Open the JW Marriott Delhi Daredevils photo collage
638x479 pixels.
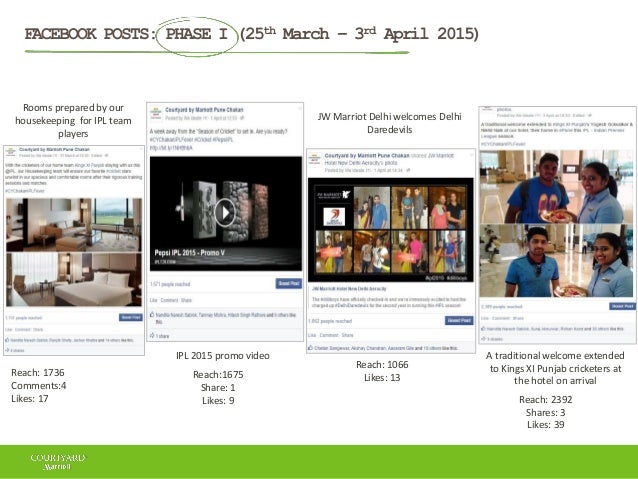[391, 230]
